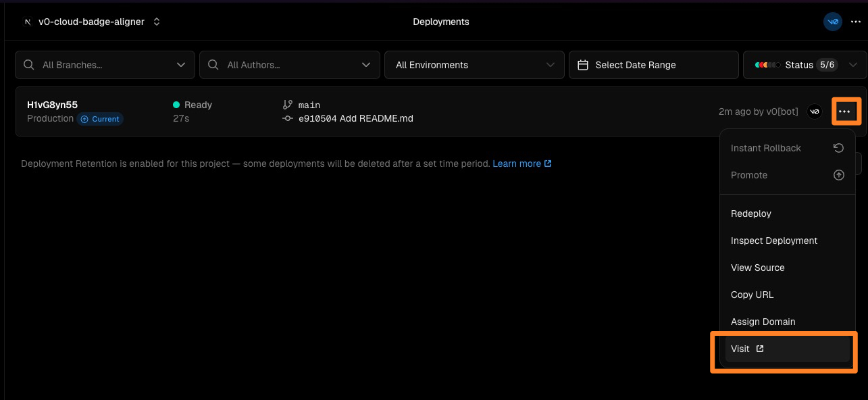Viewport: 868px width, 400px height.
Task: Select Copy URL in the menu
Action: coord(752,295)
